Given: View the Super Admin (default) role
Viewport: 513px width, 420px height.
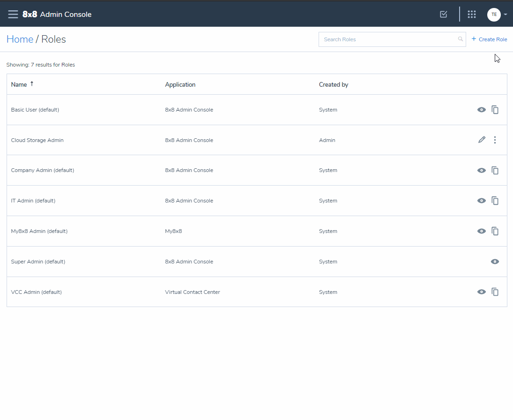Looking at the screenshot, I should (x=495, y=262).
